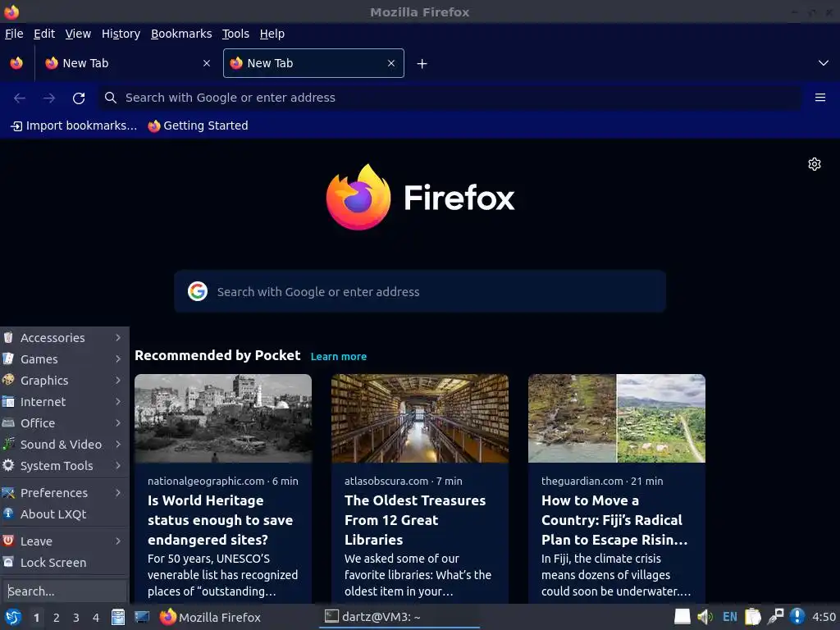The height and width of the screenshot is (630, 840).
Task: Open Firefox hamburger application menu
Action: 819,98
